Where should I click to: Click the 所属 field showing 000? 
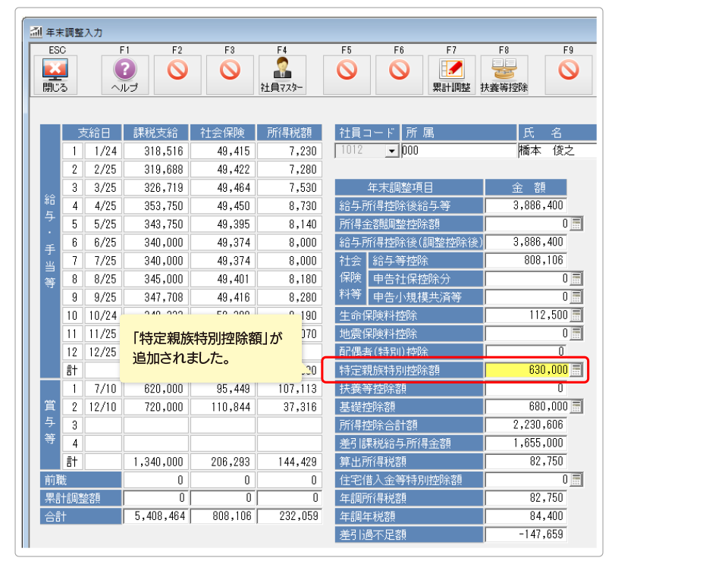click(x=458, y=151)
